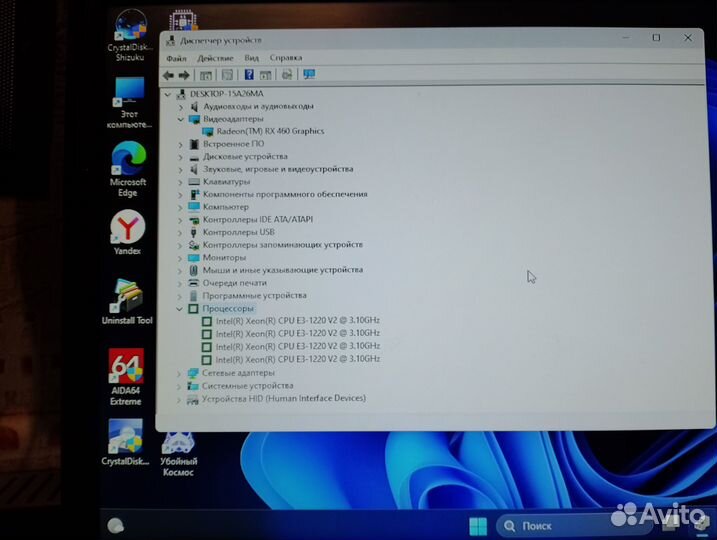This screenshot has width=717, height=540.
Task: Collapse the 'Видеоадаптеры' node arrow
Action: 181,119
